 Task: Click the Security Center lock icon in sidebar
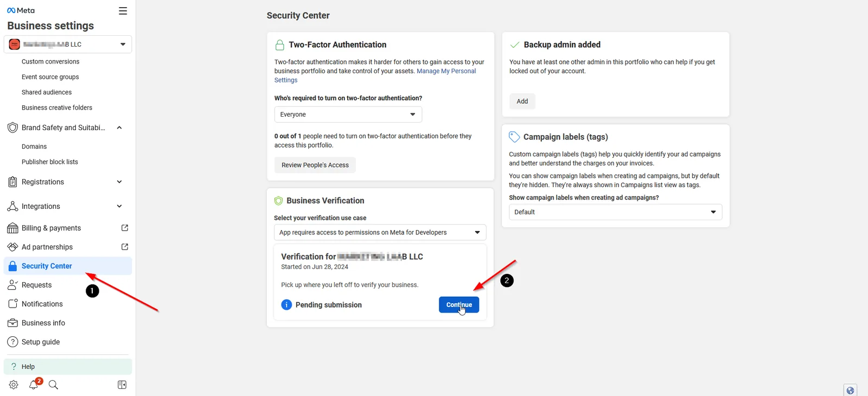point(12,266)
